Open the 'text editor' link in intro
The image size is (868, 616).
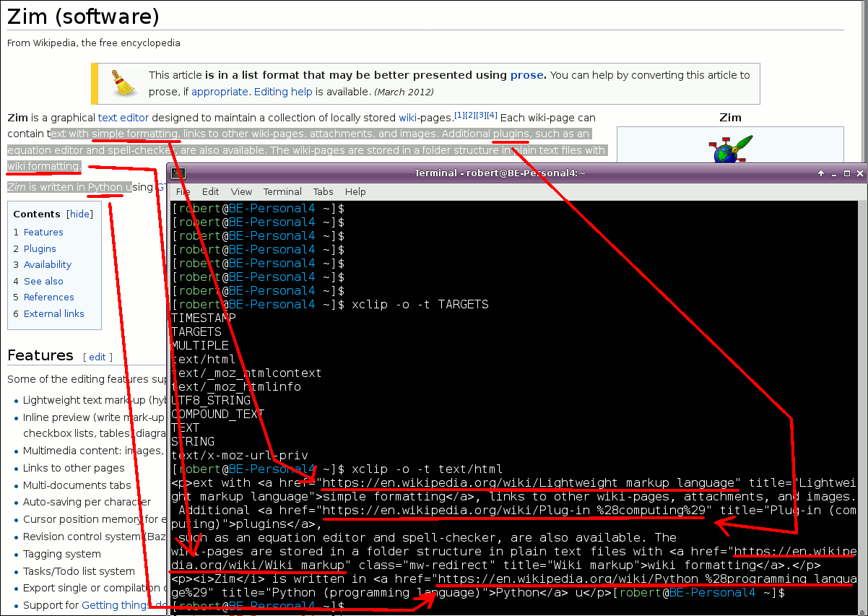[123, 117]
